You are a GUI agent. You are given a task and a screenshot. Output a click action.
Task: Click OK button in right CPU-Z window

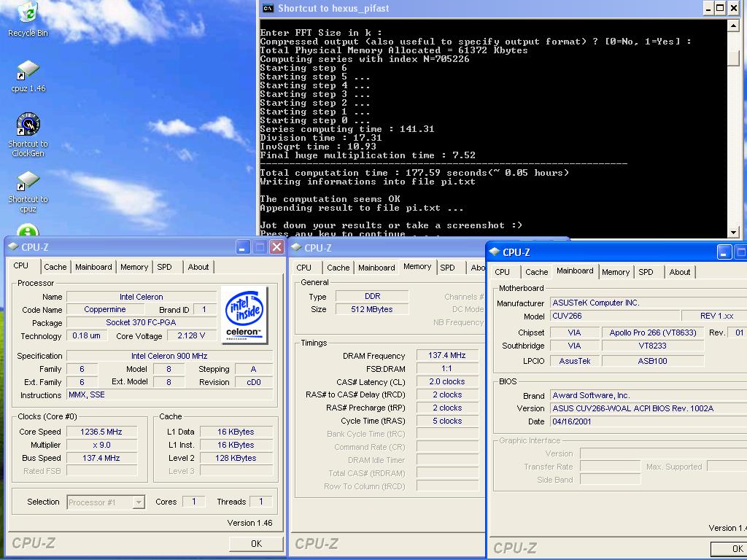click(729, 548)
